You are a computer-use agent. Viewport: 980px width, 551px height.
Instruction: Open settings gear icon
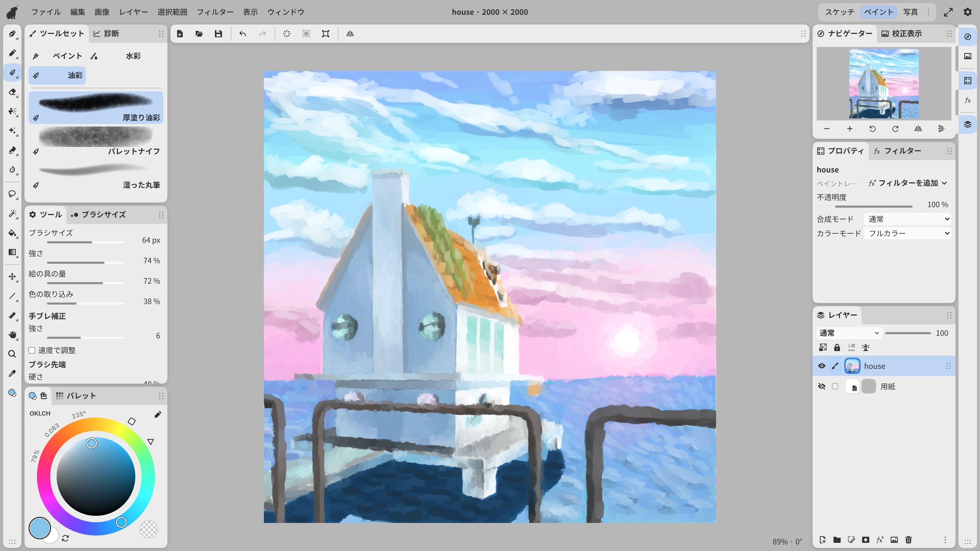point(967,12)
